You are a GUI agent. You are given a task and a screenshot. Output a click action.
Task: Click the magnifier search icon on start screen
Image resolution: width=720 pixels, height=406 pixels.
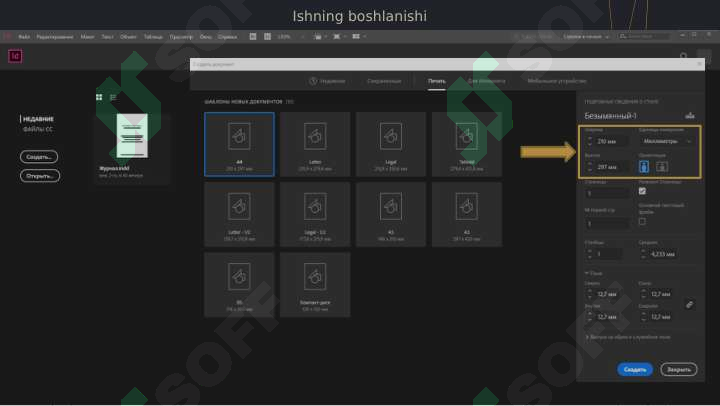(x=684, y=56)
